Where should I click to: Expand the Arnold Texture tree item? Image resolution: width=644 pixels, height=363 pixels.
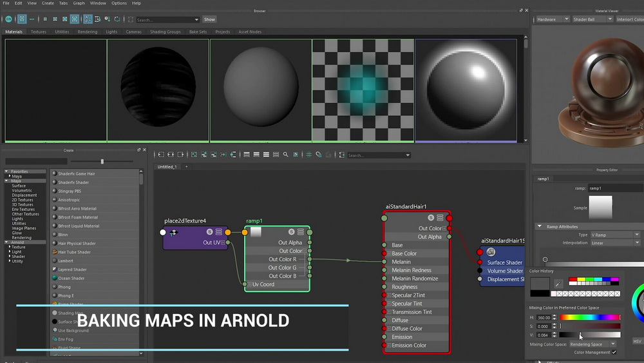point(10,247)
